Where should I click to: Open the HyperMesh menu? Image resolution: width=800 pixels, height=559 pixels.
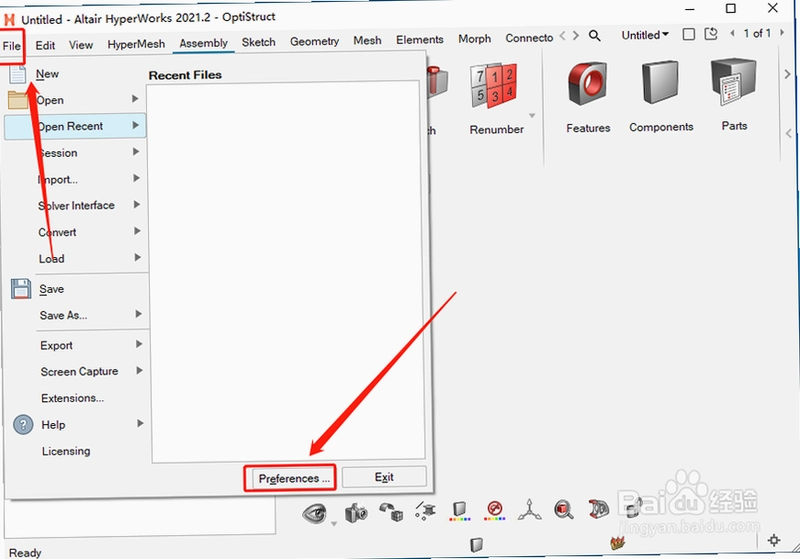(136, 44)
